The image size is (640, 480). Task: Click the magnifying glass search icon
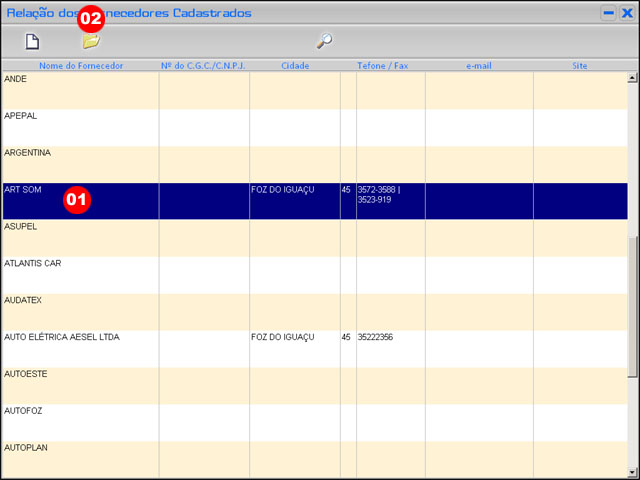pos(324,42)
